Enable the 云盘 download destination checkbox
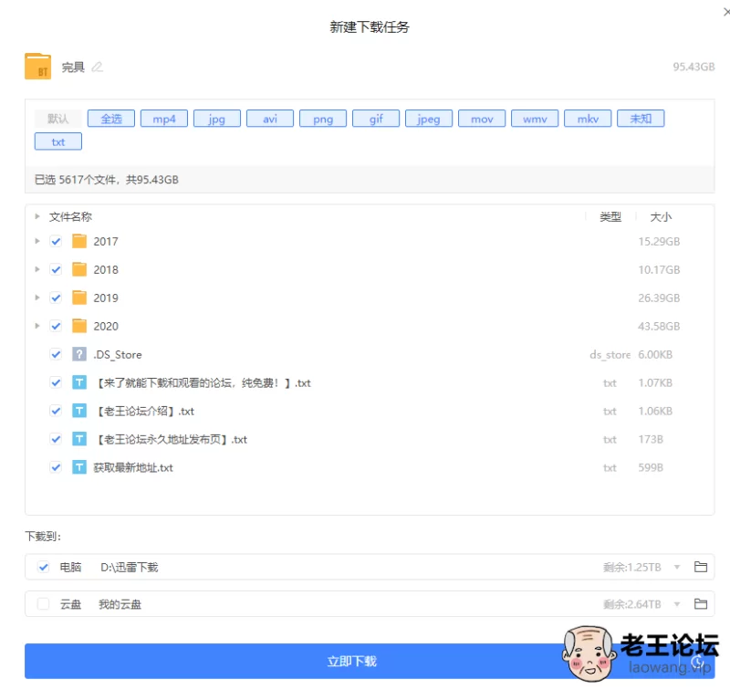Screen dimensions: 730x700 pyautogui.click(x=43, y=604)
